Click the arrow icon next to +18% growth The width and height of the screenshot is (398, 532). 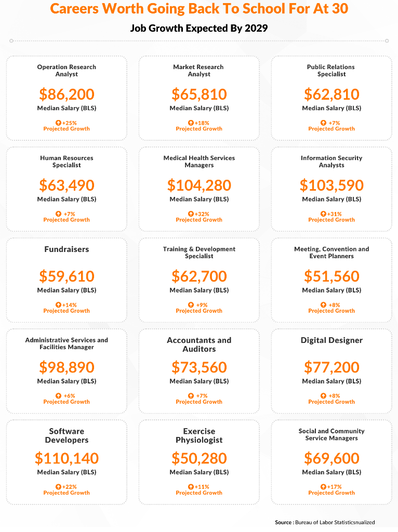point(191,123)
